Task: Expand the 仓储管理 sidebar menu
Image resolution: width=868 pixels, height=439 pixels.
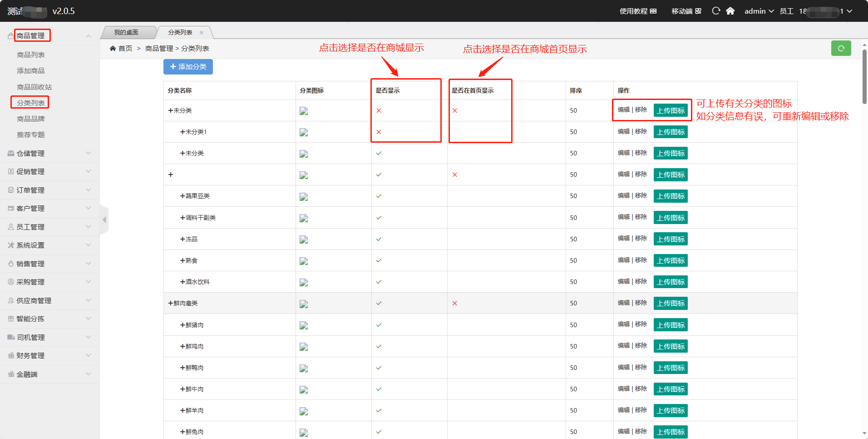Action: tap(49, 154)
